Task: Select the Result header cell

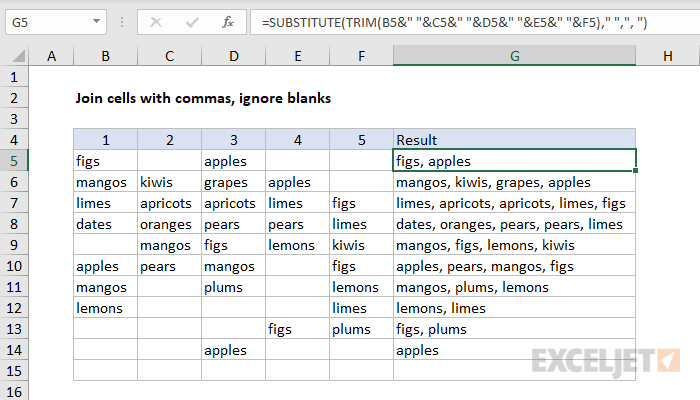Action: 514,140
